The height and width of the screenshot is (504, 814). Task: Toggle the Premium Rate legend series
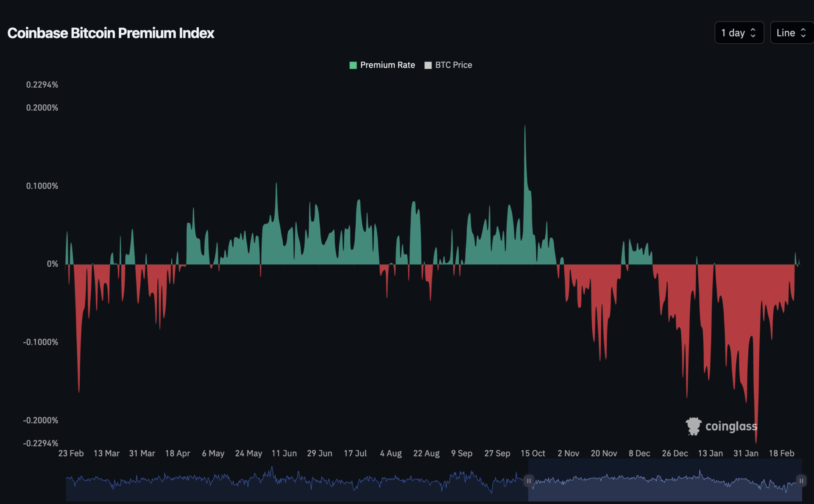382,65
